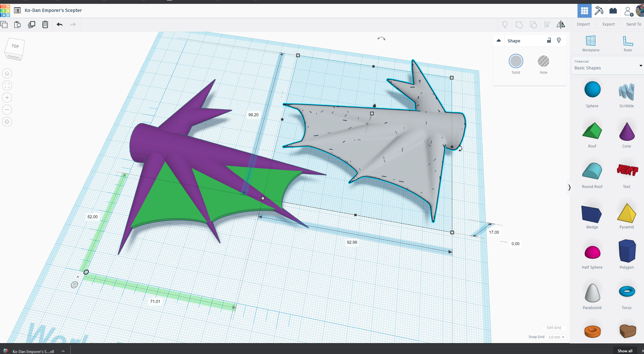Expand the download bar STL file menu
The width and height of the screenshot is (644, 354).
[63, 351]
